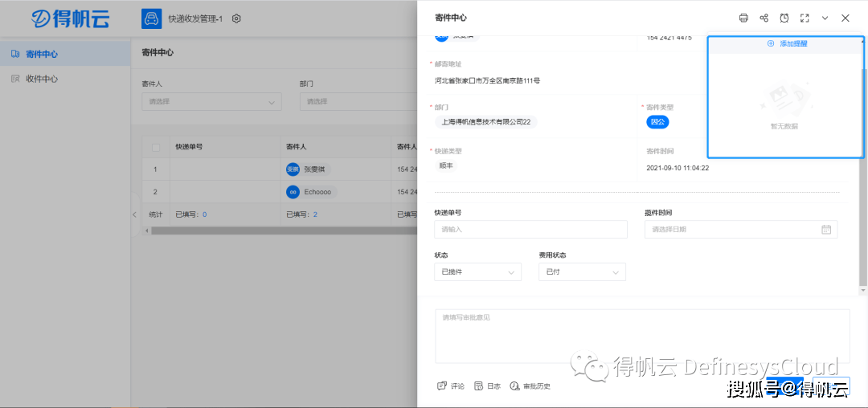Viewport: 868px width, 408px height.
Task: Click the 寄件人 column header in the table
Action: pos(296,148)
